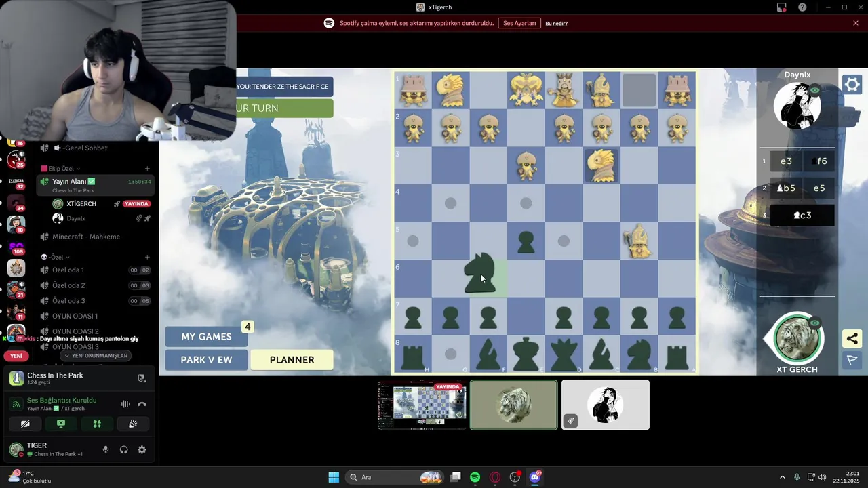This screenshot has width=868, height=488.
Task: Click Chess In The Park activity icon
Action: click(16, 378)
